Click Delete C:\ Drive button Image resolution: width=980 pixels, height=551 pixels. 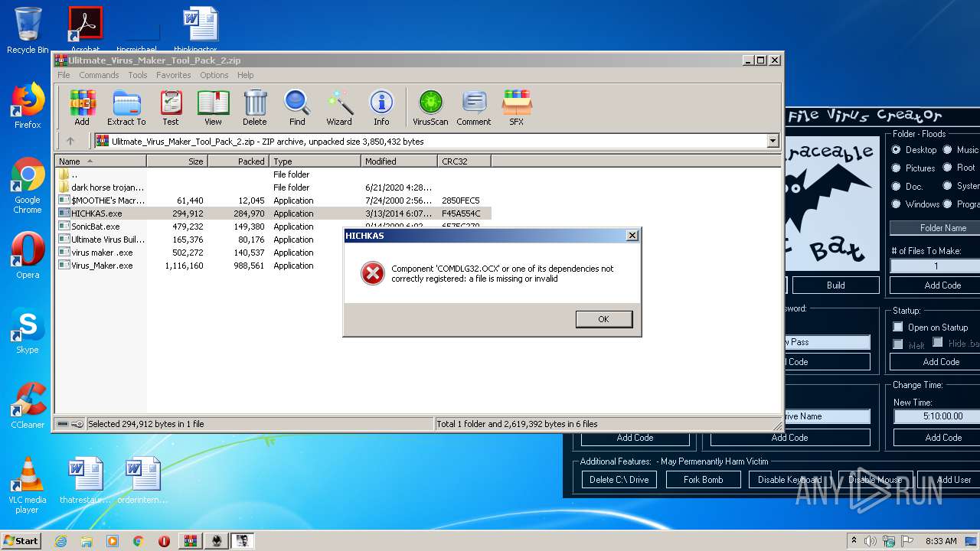pyautogui.click(x=619, y=479)
